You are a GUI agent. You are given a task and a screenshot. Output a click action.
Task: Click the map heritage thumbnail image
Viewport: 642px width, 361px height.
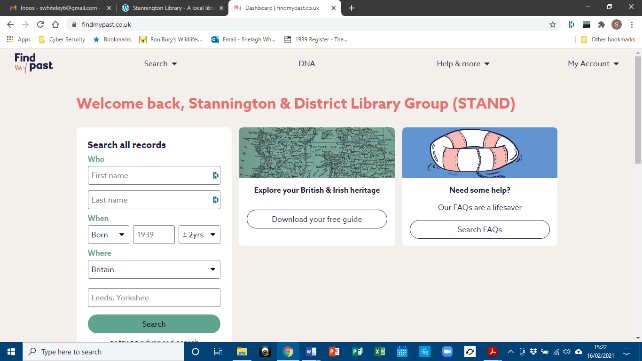point(317,152)
